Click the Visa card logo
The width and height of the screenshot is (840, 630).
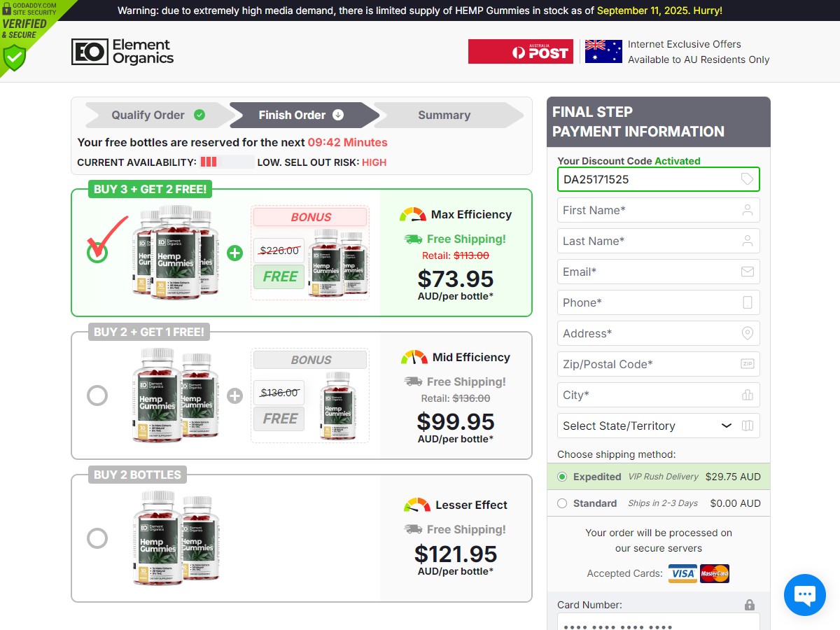[682, 573]
